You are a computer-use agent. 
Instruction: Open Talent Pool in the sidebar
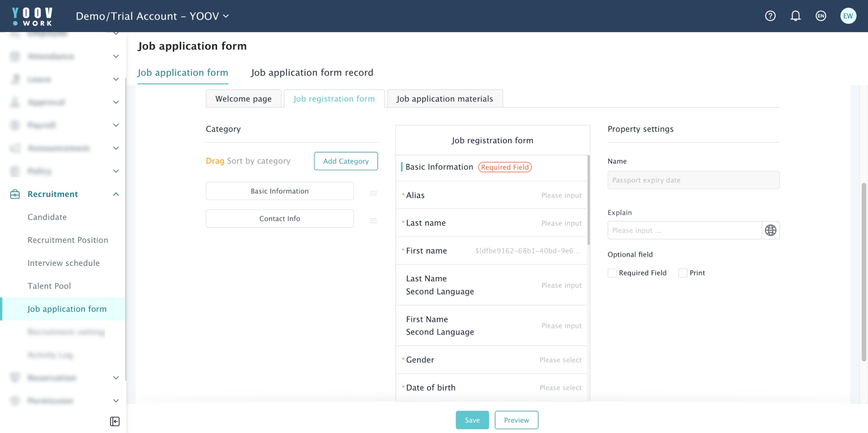49,286
